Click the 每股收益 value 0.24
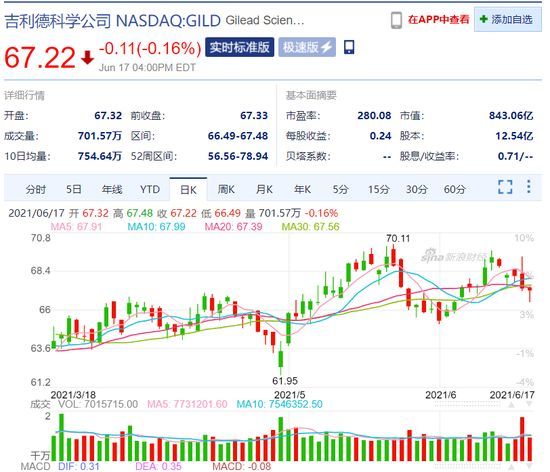Screen dimensions: 550x472 coord(380,136)
